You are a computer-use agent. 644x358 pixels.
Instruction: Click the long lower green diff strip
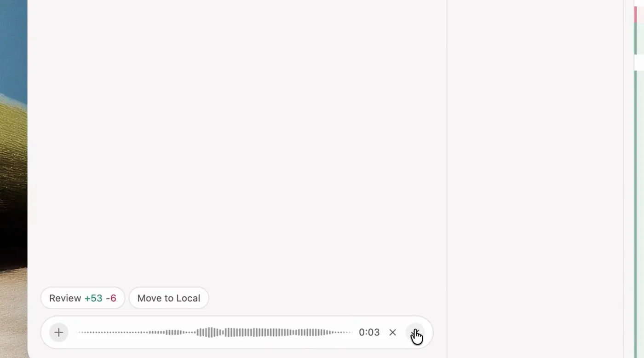(x=636, y=214)
